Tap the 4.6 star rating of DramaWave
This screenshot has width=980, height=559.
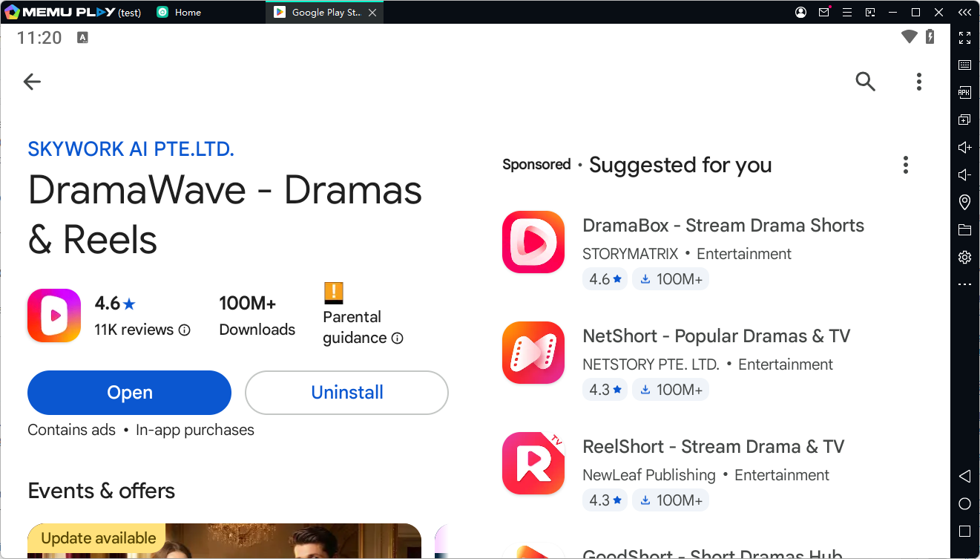point(115,303)
